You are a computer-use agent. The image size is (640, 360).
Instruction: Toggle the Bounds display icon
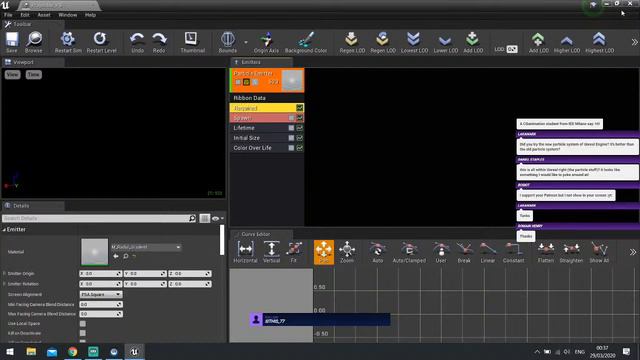pyautogui.click(x=227, y=42)
